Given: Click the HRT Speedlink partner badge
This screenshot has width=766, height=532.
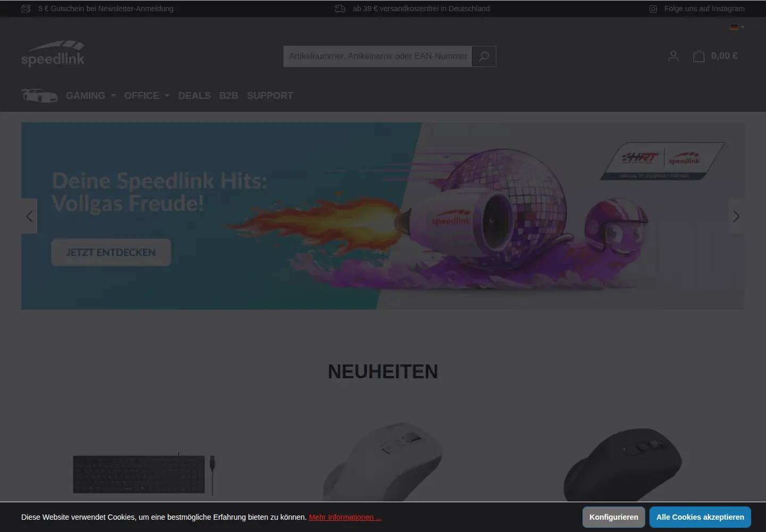Looking at the screenshot, I should pos(663,161).
